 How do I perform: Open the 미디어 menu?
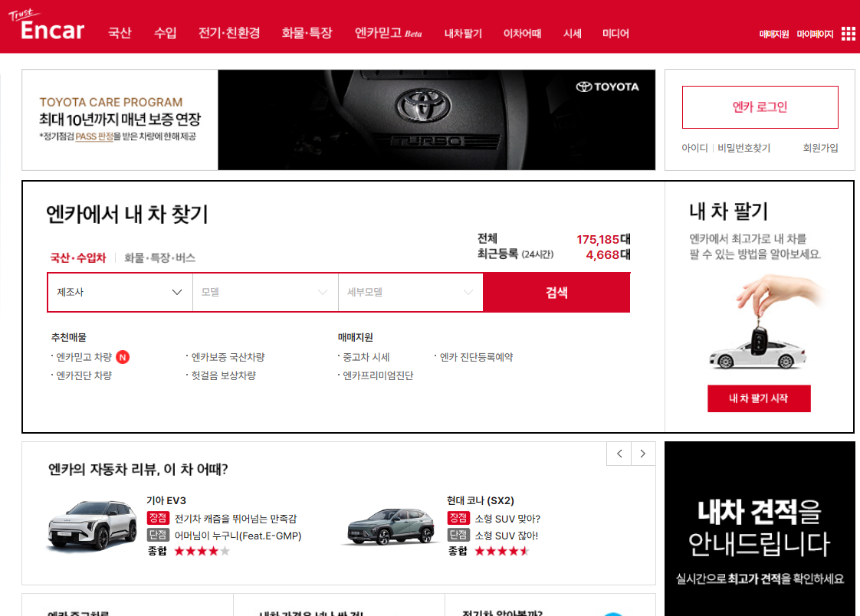point(615,34)
